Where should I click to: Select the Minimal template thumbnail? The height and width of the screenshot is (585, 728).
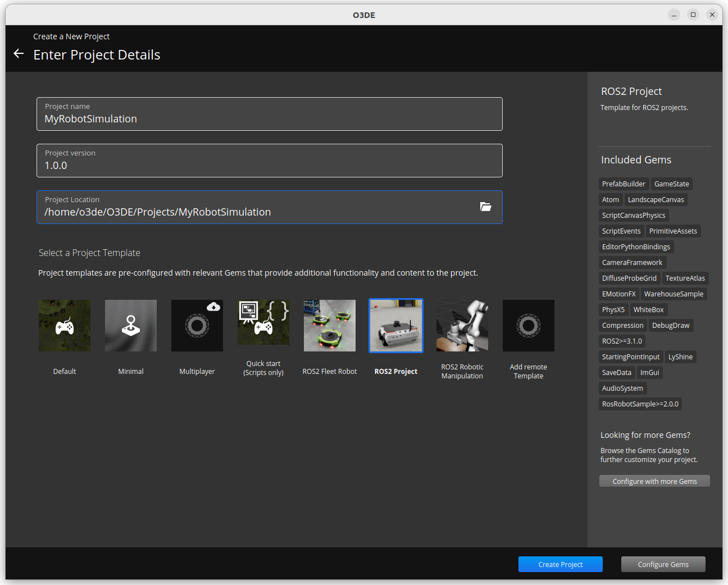pyautogui.click(x=131, y=326)
